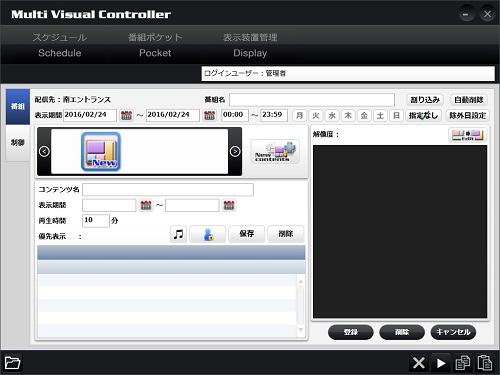Toggle Tuesday 火 day button

(x=316, y=116)
